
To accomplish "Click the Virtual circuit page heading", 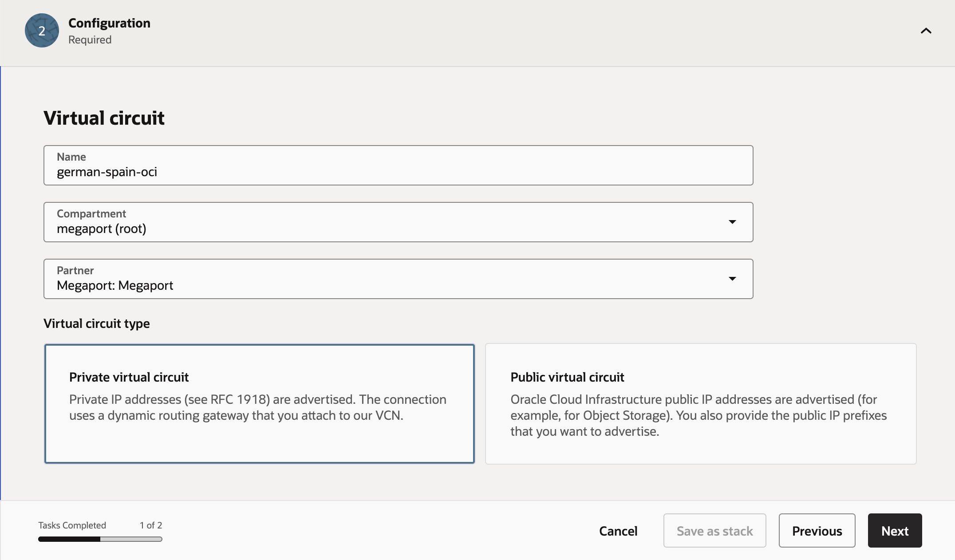I will [103, 118].
